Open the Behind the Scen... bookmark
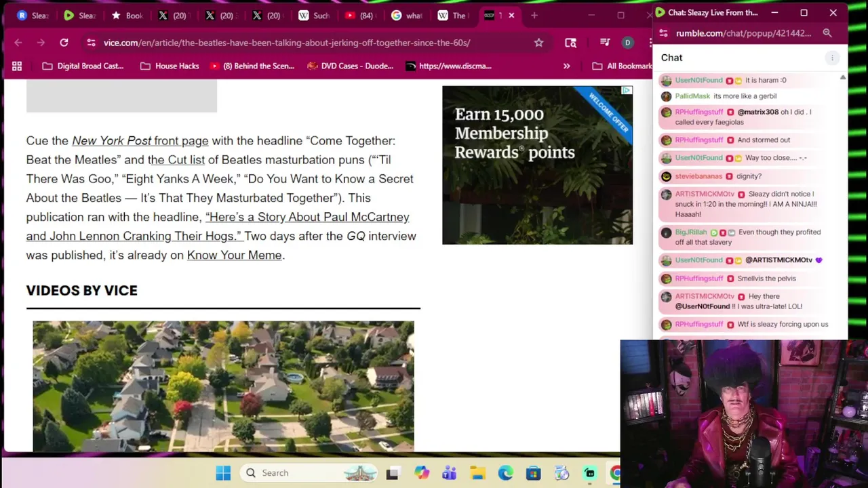Image resolution: width=868 pixels, height=488 pixels. (x=252, y=66)
